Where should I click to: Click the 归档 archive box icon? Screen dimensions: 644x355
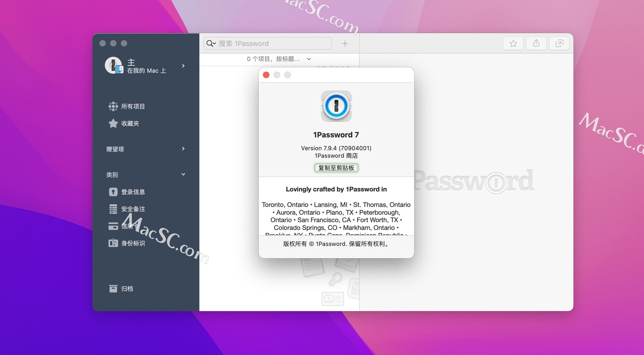pyautogui.click(x=113, y=289)
